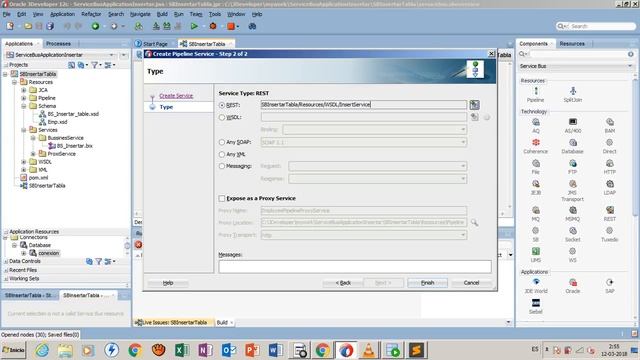Select the Any SOAP radio option
Viewport: 640px width, 360px height.
[x=222, y=142]
